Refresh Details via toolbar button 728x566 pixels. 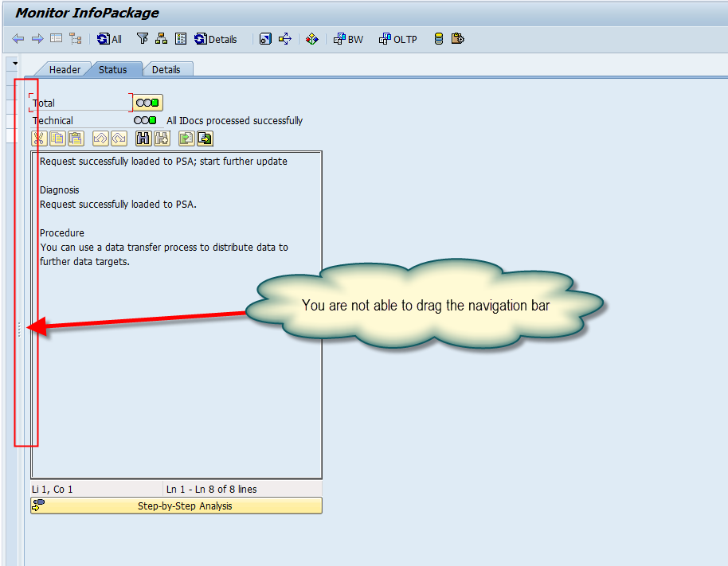pyautogui.click(x=216, y=39)
